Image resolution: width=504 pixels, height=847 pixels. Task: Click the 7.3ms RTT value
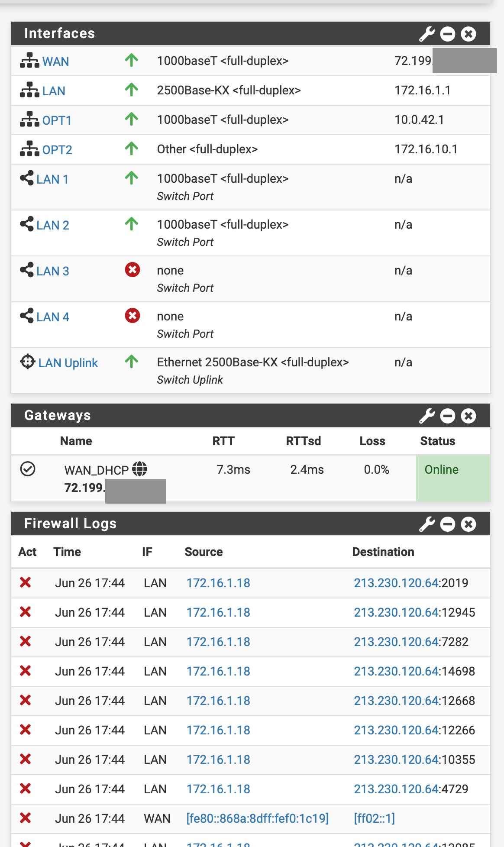233,469
